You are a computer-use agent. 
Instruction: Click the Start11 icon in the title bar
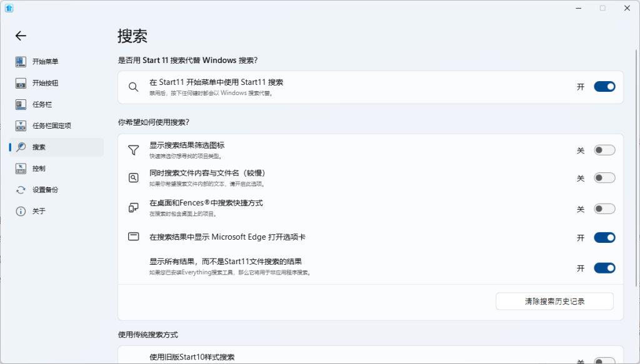(8, 8)
